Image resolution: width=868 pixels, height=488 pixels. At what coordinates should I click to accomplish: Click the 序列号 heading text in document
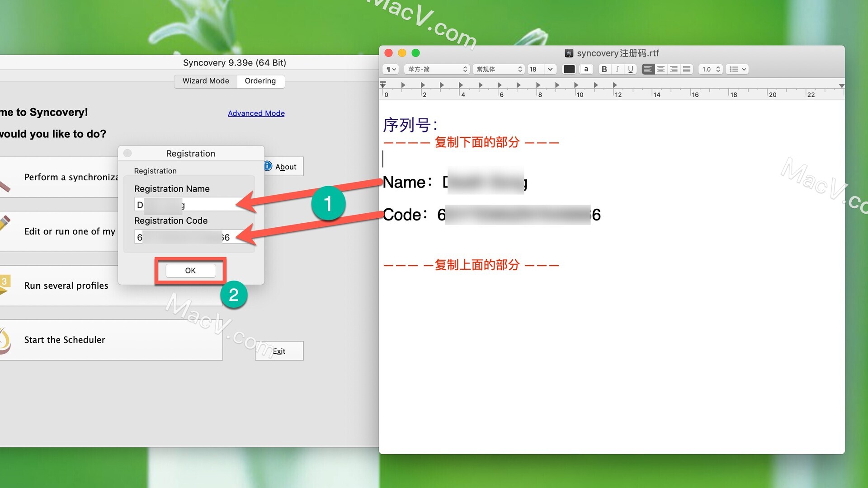pyautogui.click(x=410, y=125)
